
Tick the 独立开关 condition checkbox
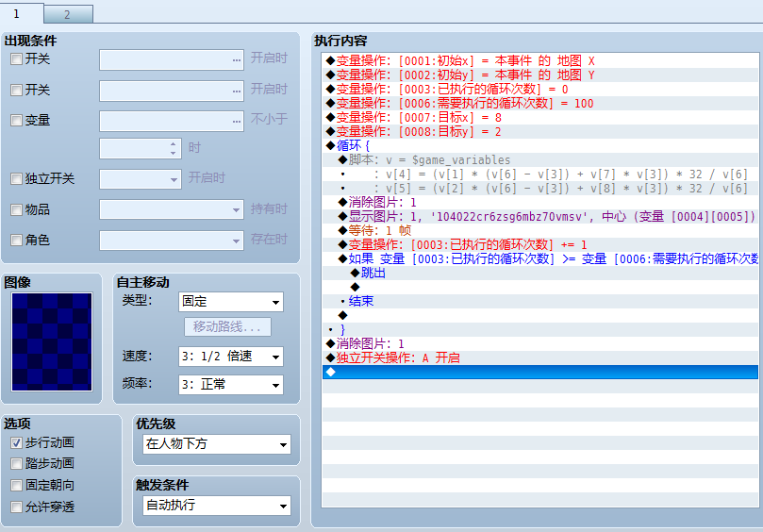[x=17, y=178]
